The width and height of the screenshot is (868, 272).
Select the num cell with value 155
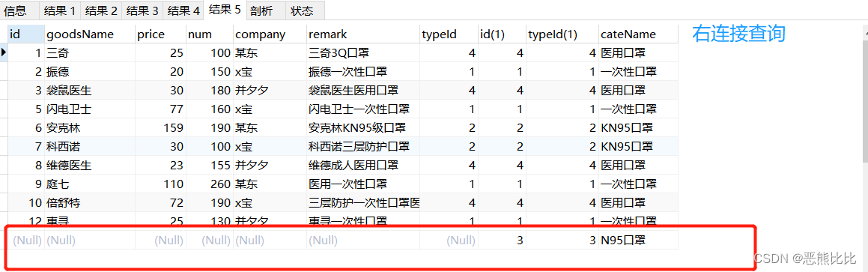click(x=210, y=165)
